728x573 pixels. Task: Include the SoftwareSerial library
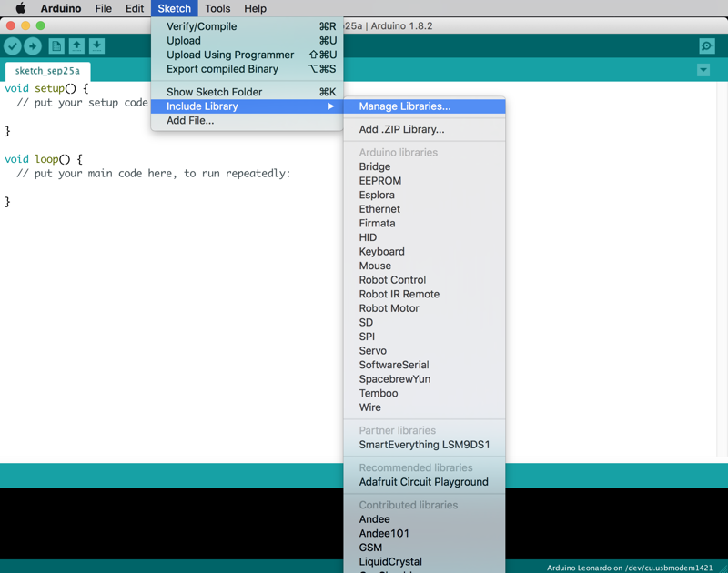tap(424, 365)
